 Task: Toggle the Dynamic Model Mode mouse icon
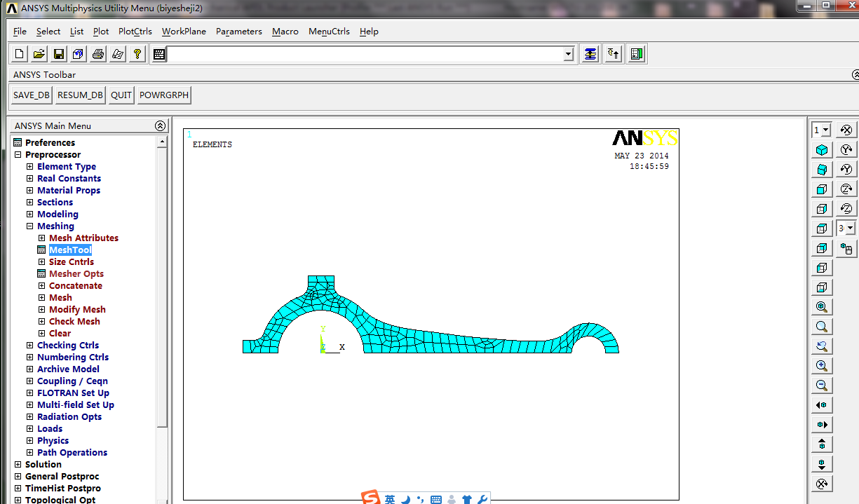846,248
